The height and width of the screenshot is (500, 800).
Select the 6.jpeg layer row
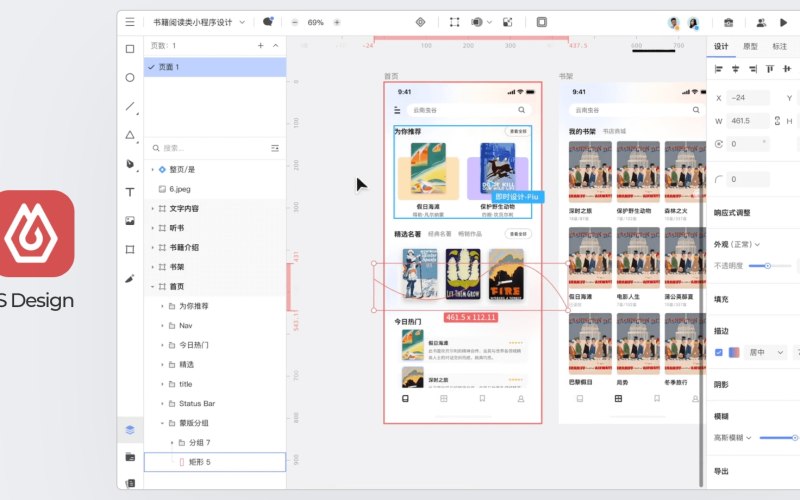215,189
